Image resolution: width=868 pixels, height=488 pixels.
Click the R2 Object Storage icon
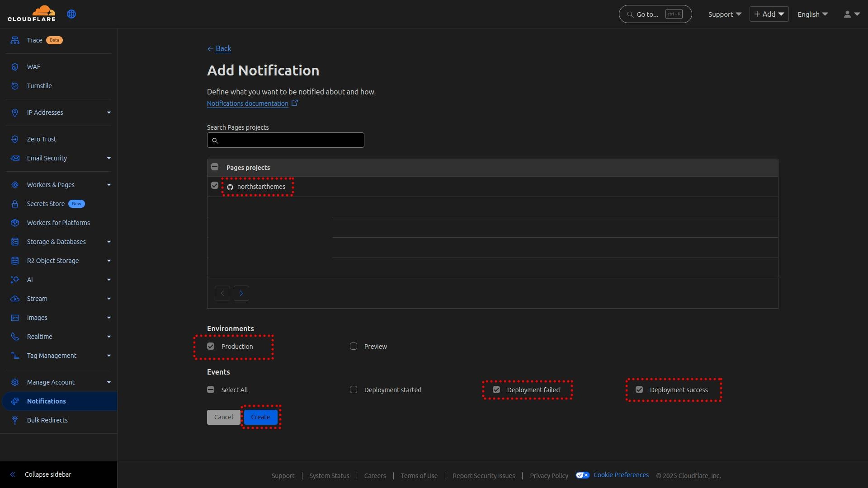pyautogui.click(x=15, y=261)
